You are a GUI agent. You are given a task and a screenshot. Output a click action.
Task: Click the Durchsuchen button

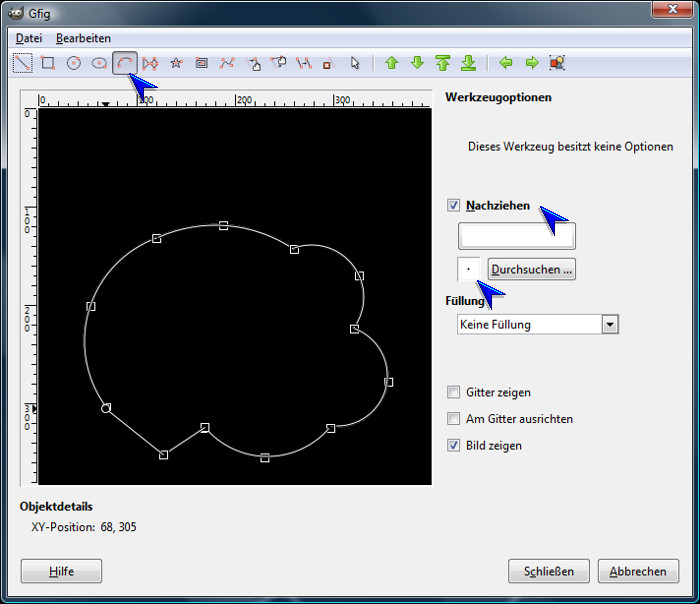[531, 269]
